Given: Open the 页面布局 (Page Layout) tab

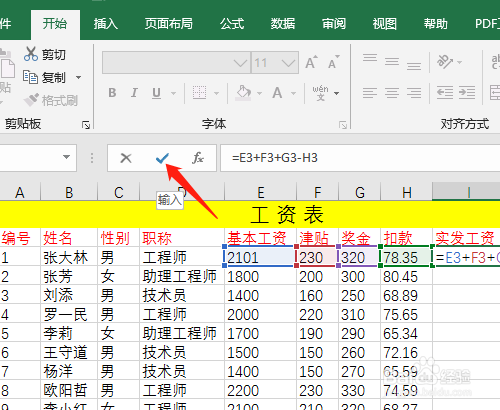Looking at the screenshot, I should click(169, 24).
